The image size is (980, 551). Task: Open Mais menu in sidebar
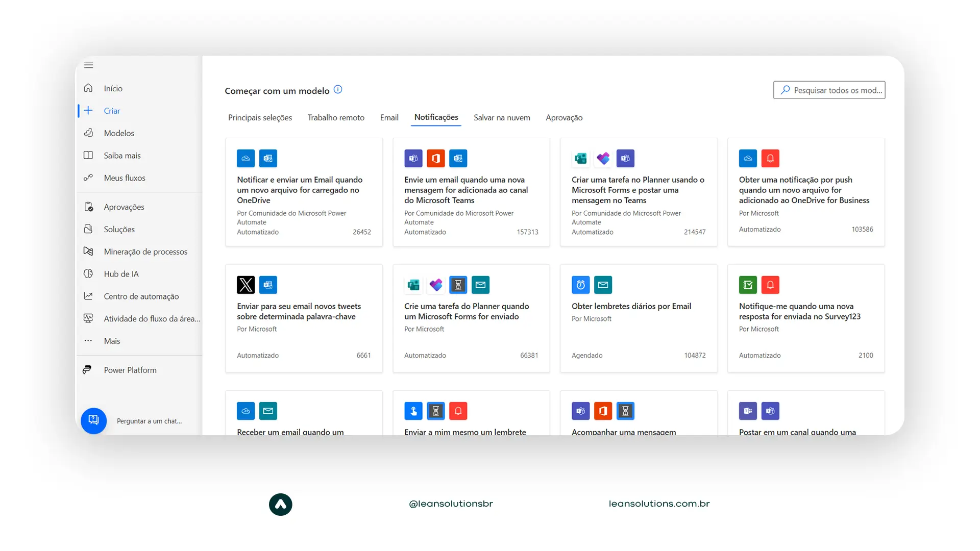(x=112, y=341)
